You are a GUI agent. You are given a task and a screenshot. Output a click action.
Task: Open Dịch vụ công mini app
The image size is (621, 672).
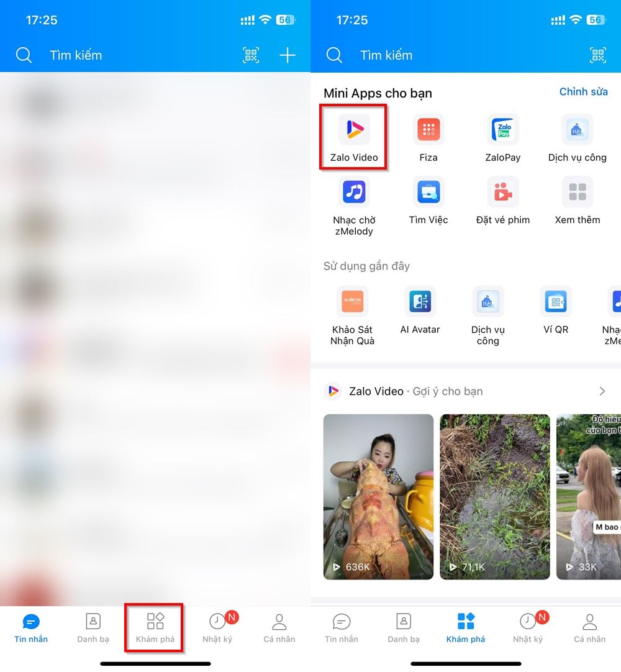pos(577,130)
